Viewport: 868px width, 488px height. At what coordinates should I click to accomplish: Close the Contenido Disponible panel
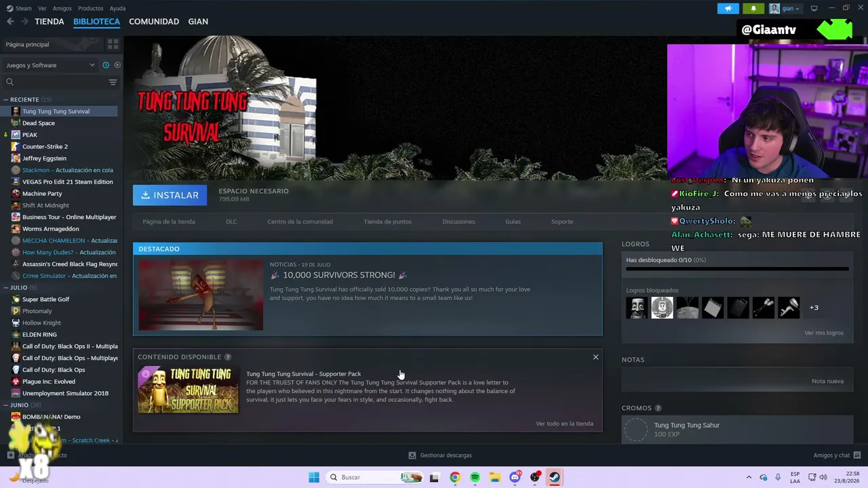[x=595, y=357]
